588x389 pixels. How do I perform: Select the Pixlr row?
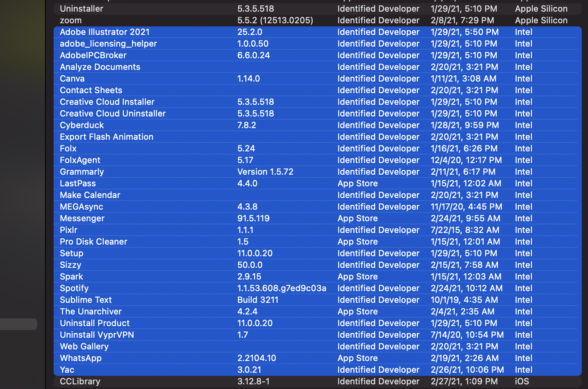point(318,230)
